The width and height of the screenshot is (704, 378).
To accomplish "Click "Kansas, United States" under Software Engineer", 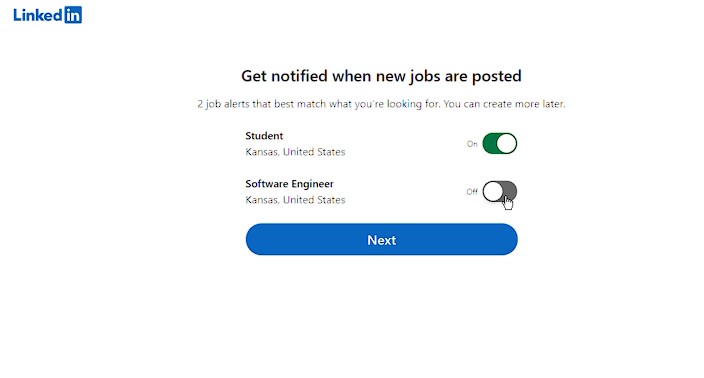I will [x=295, y=200].
